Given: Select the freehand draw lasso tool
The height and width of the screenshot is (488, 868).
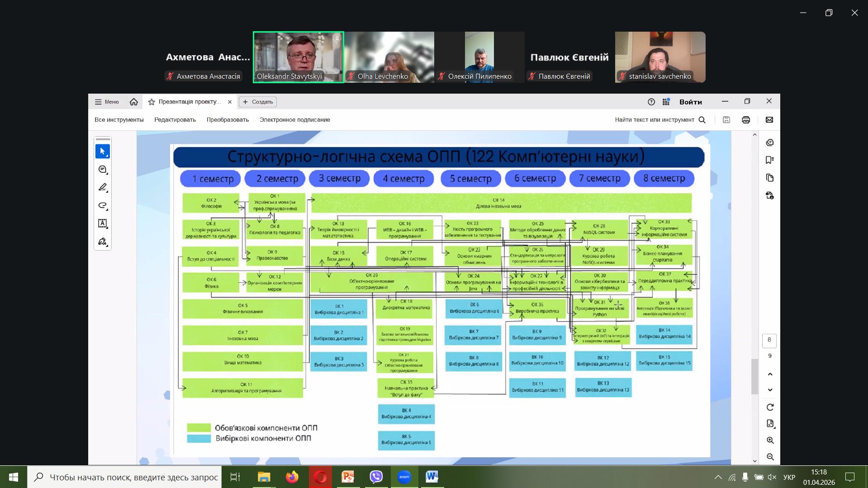Looking at the screenshot, I should 102,205.
